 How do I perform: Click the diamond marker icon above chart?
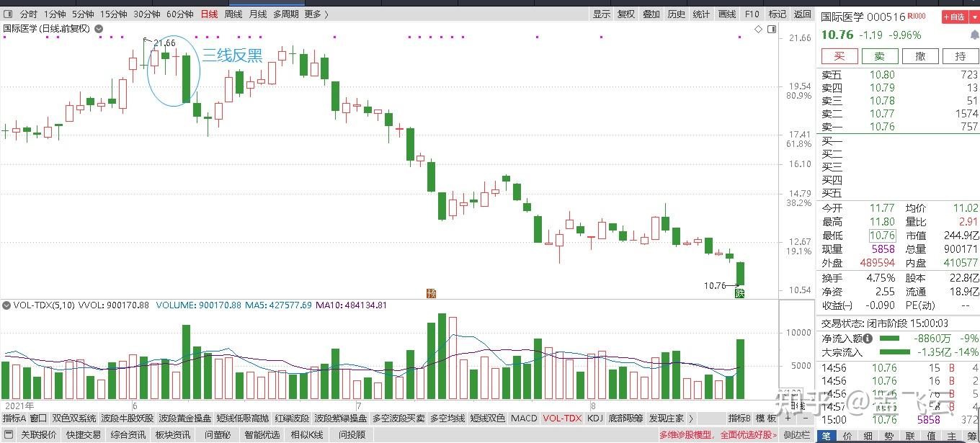[x=758, y=29]
